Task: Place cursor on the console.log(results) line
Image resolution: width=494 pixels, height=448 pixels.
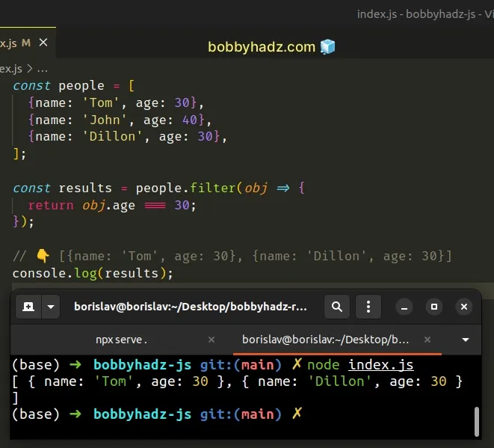Action: 93,273
